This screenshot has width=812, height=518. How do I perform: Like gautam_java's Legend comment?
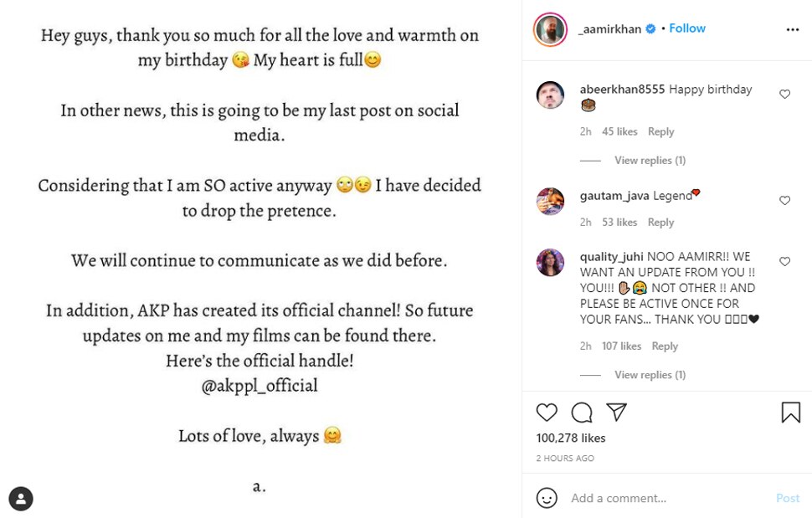coord(784,201)
